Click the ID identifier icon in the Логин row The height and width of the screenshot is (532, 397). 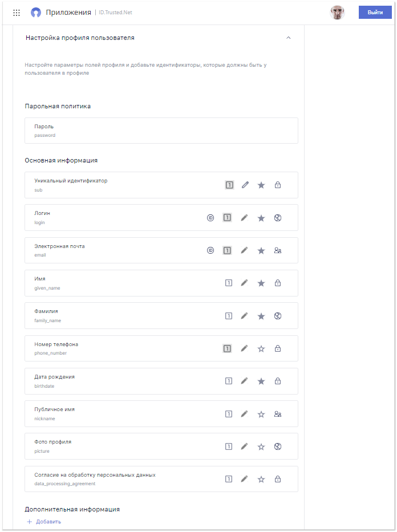coord(210,218)
